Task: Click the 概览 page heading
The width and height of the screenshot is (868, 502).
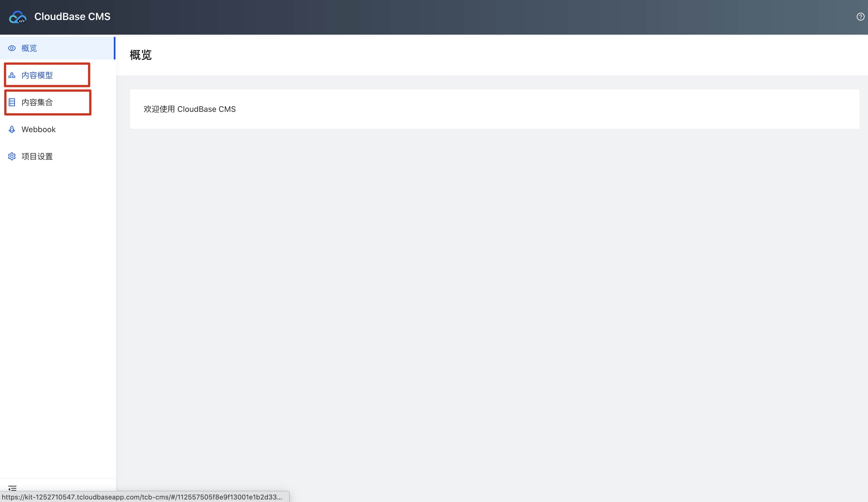Action: click(141, 55)
